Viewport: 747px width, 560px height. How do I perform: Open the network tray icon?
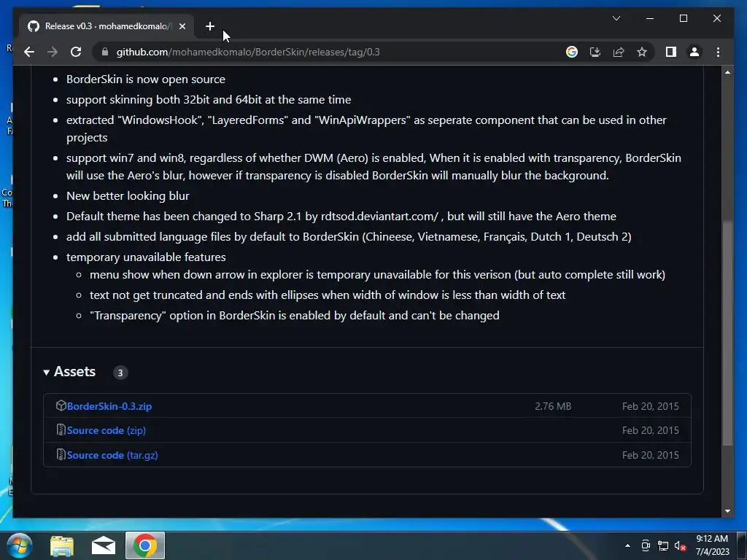[662, 545]
